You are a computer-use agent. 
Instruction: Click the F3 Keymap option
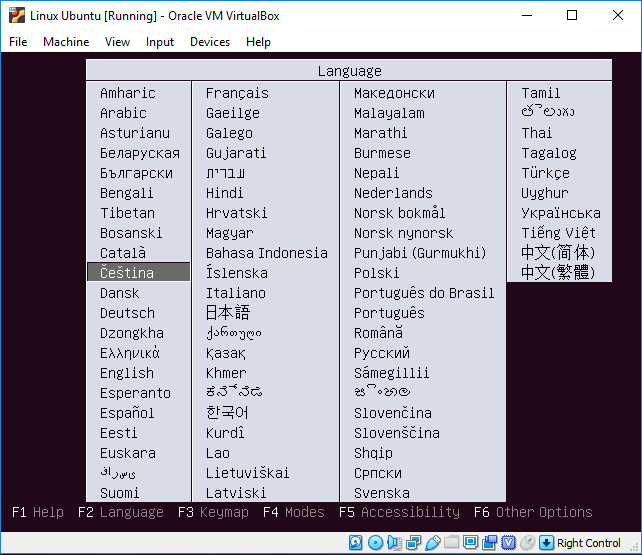pyautogui.click(x=213, y=512)
